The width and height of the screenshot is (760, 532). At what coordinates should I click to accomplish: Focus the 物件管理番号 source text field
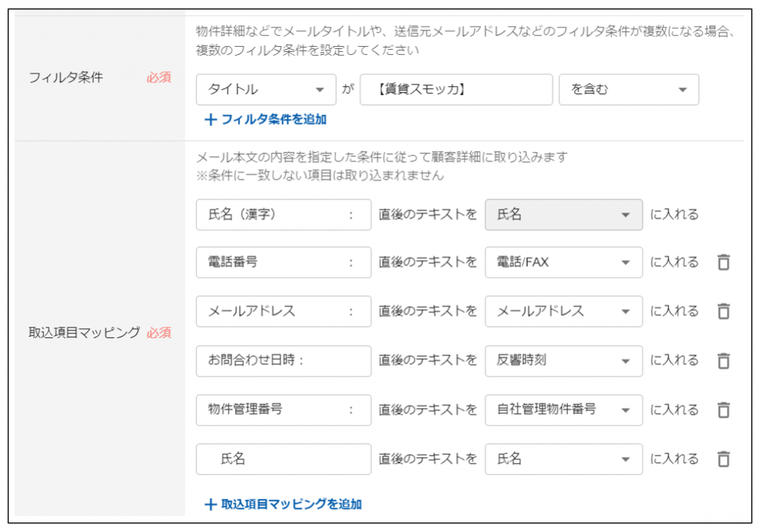(284, 410)
